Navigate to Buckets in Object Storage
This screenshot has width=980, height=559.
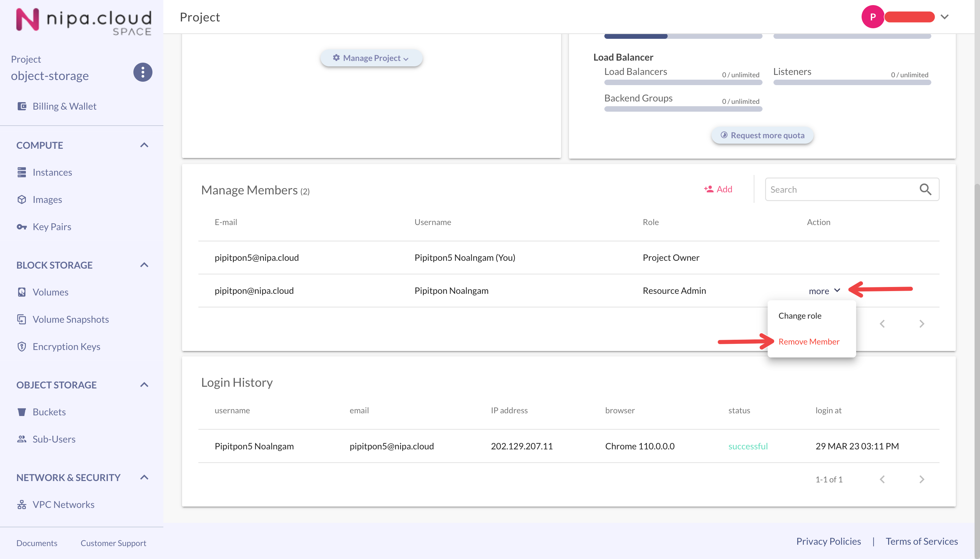click(x=49, y=412)
